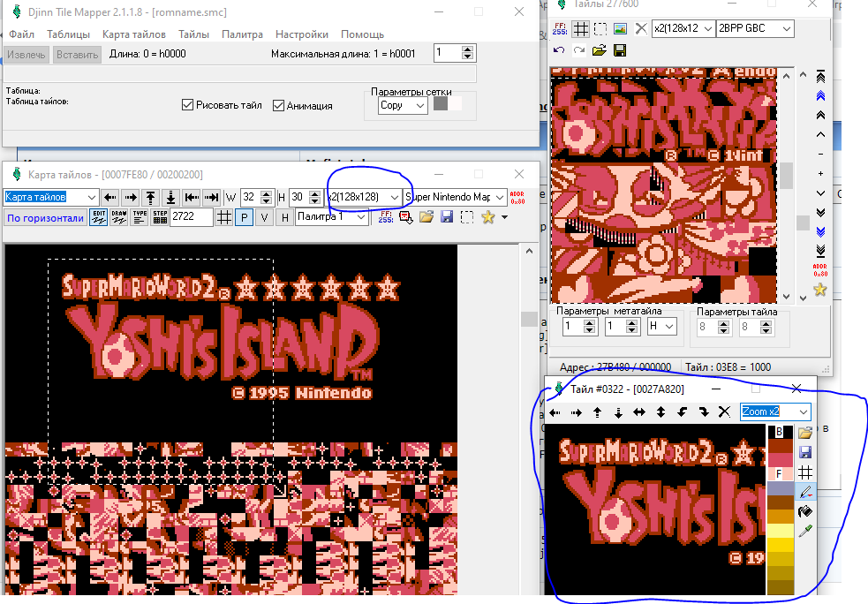Activate the tile map selection rectangle tool
Viewport: 868px width, 604px height.
tap(467, 217)
